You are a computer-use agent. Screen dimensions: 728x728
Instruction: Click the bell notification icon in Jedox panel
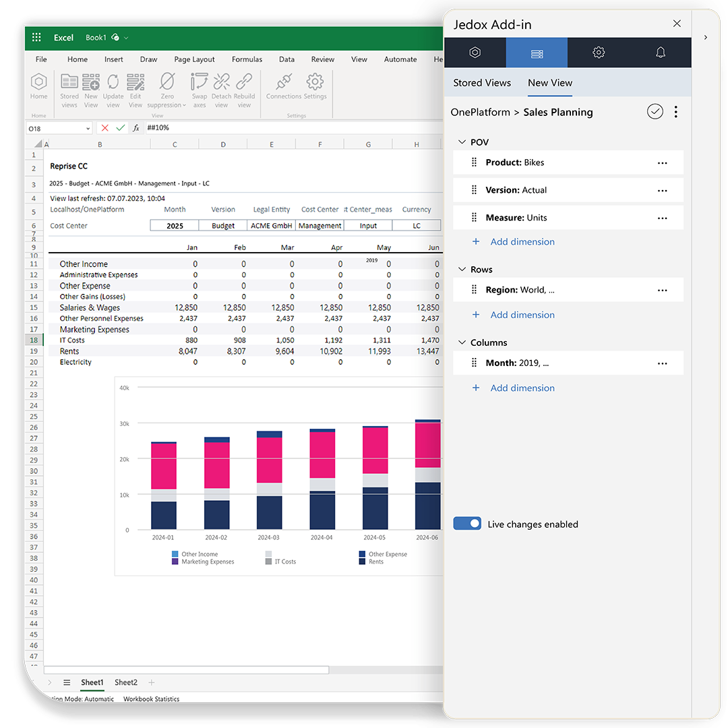(661, 52)
